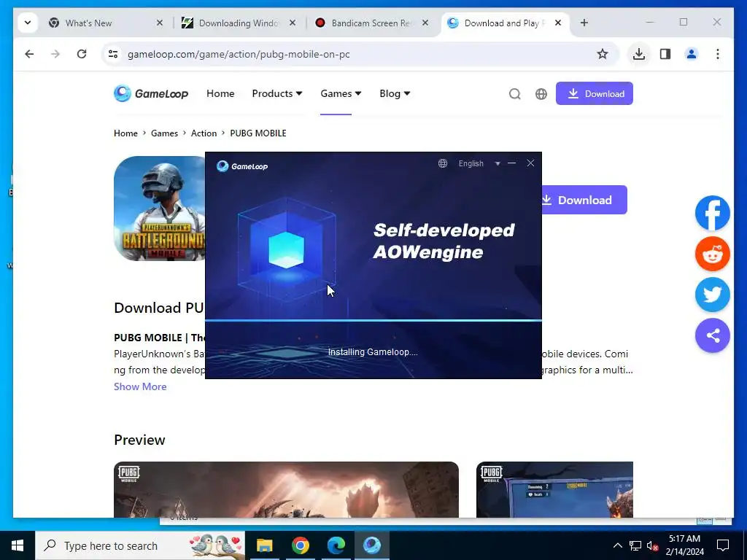
Task: Click the GameLoop logo in site header
Action: 151,93
